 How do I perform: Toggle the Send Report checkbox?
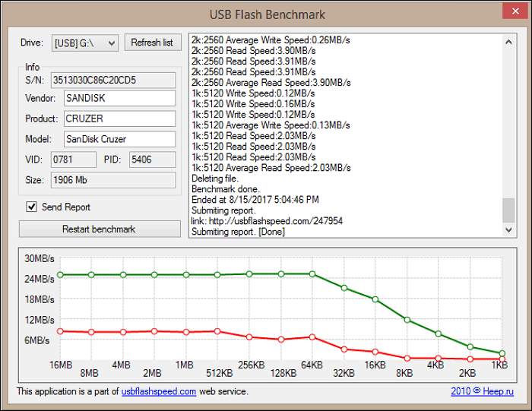point(32,207)
